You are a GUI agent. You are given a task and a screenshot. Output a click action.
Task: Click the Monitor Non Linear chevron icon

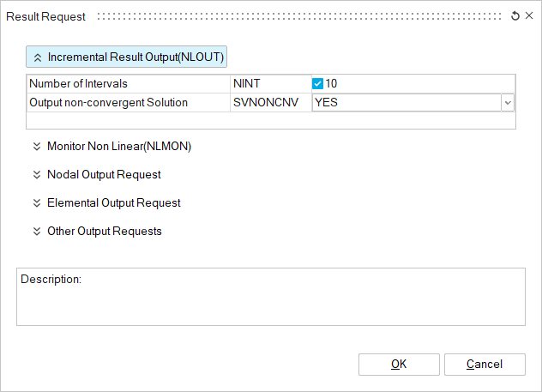[x=37, y=146]
